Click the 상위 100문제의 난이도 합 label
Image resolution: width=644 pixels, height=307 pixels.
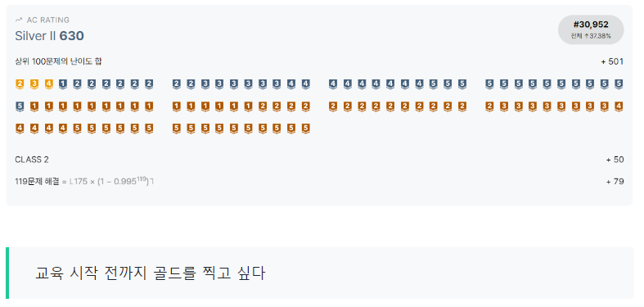[x=58, y=61]
